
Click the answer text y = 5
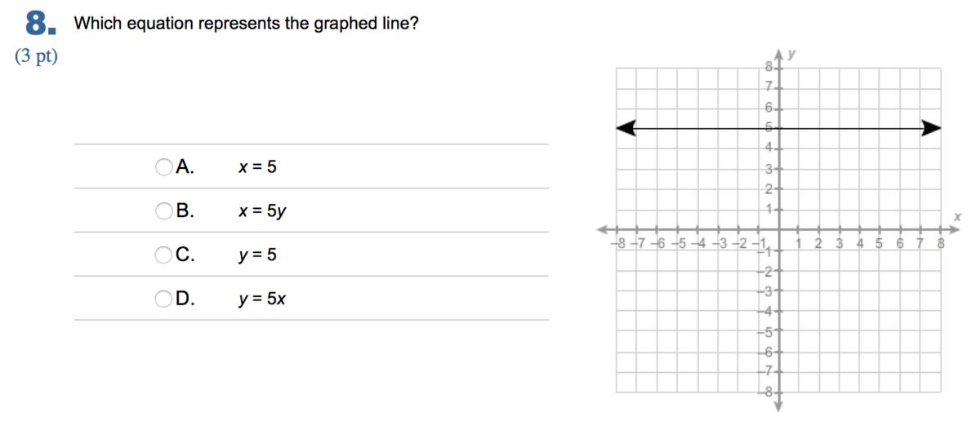257,256
